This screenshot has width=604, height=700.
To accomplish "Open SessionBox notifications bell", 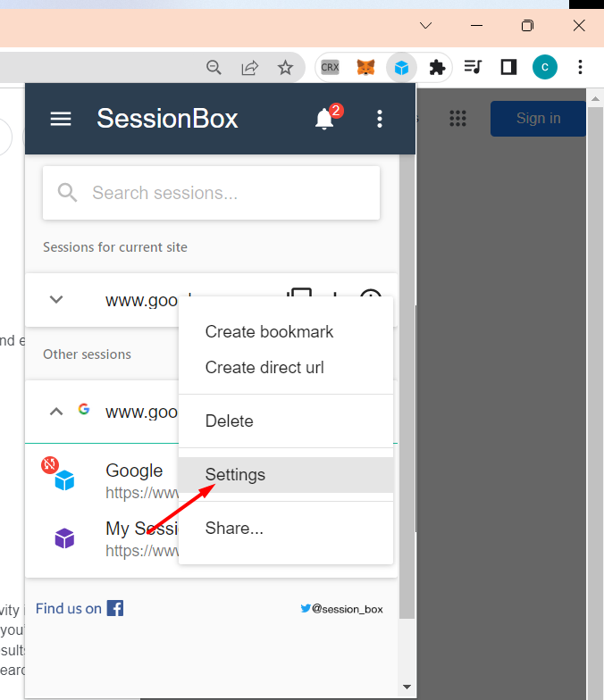I will [324, 119].
